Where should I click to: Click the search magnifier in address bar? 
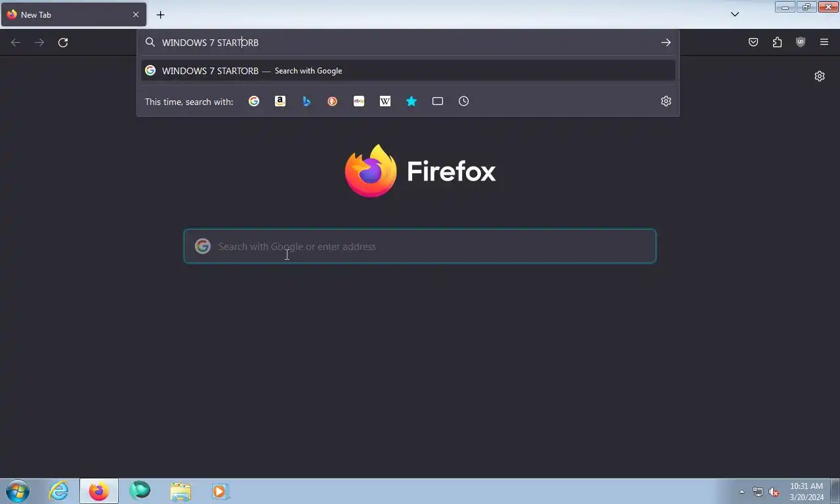pyautogui.click(x=150, y=43)
